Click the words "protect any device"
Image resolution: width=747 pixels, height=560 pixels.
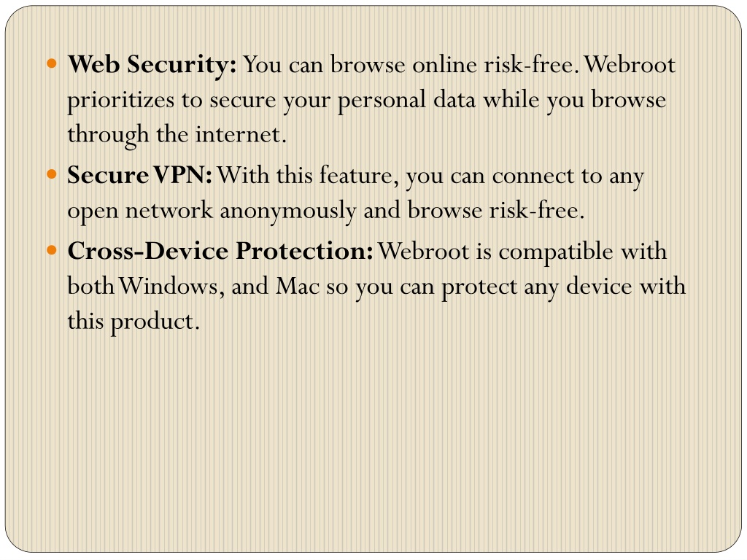click(x=536, y=287)
